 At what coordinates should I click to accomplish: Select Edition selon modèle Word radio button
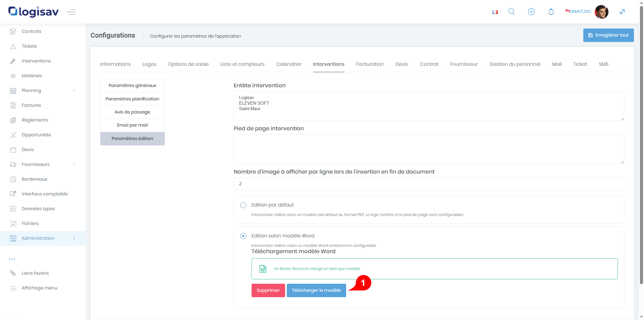coord(243,236)
